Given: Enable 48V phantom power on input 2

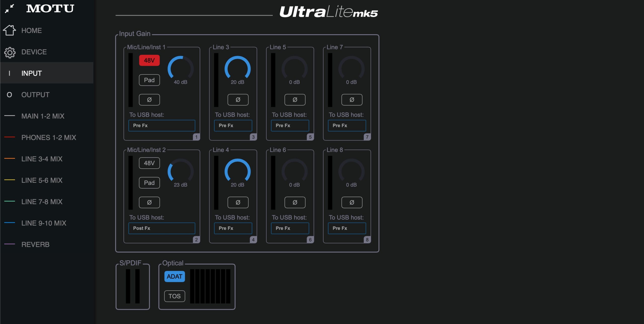Looking at the screenshot, I should 149,163.
